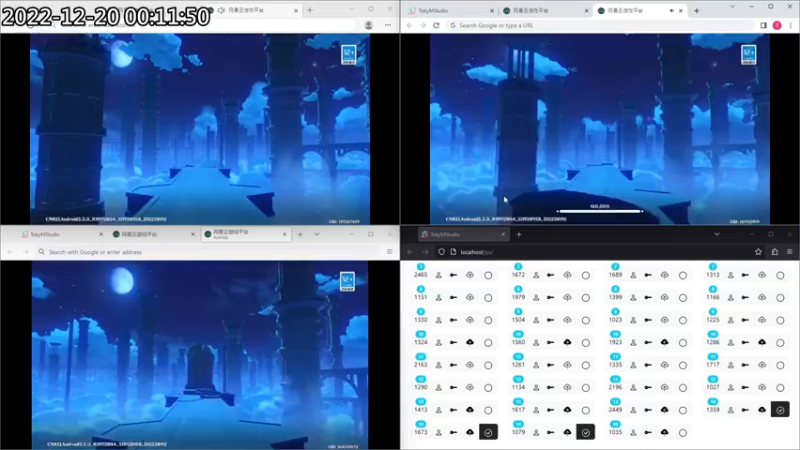Click the user icon in row 1035

(633, 432)
